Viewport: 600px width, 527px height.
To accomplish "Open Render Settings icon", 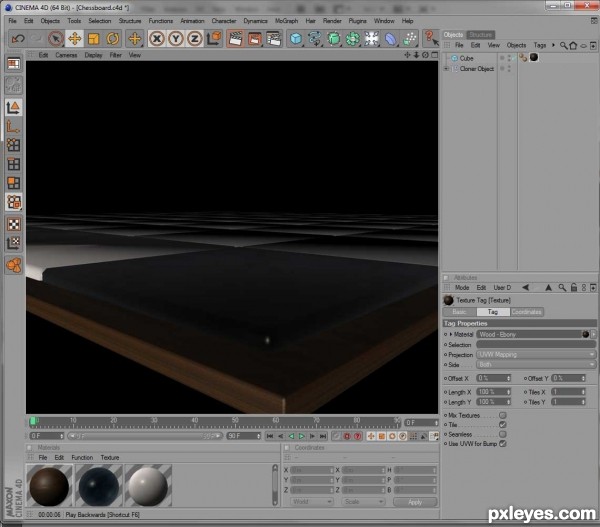I will [x=273, y=39].
